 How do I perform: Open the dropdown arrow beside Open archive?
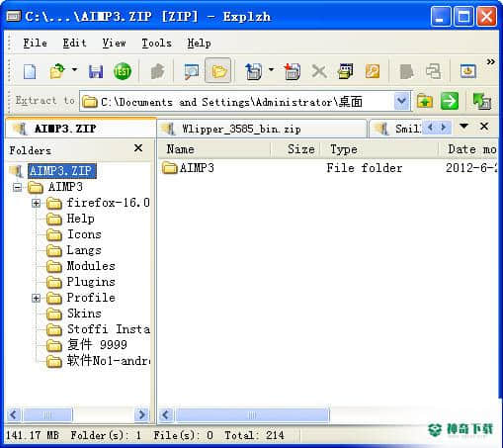(74, 69)
